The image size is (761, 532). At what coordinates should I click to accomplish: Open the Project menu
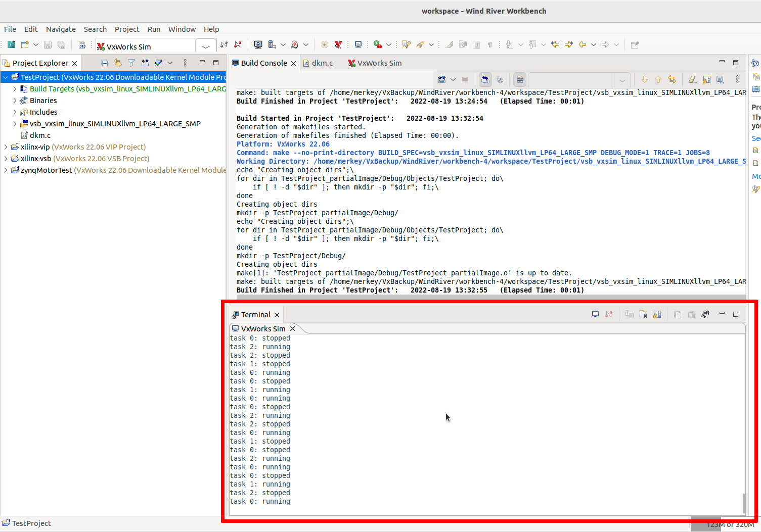click(x=126, y=29)
